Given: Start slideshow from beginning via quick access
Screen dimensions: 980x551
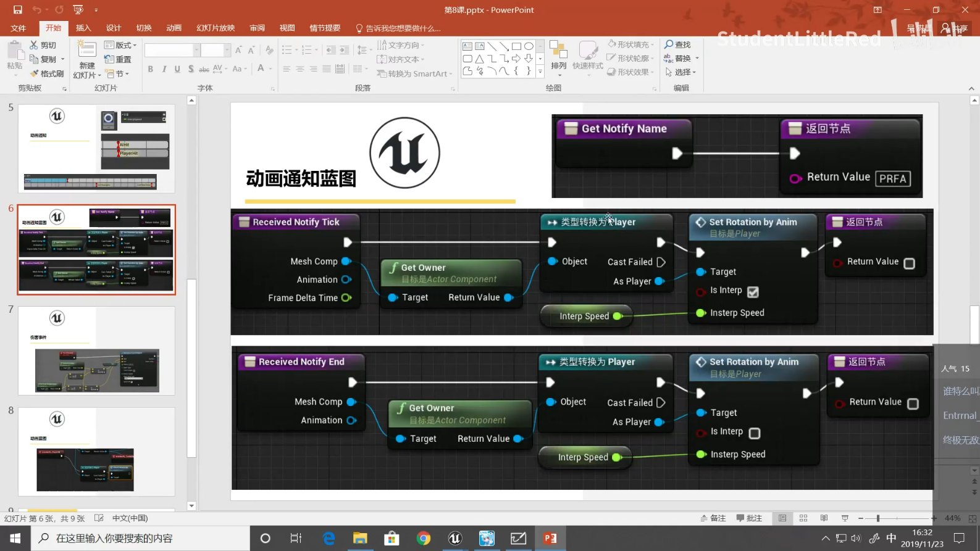Looking at the screenshot, I should pos(78,10).
